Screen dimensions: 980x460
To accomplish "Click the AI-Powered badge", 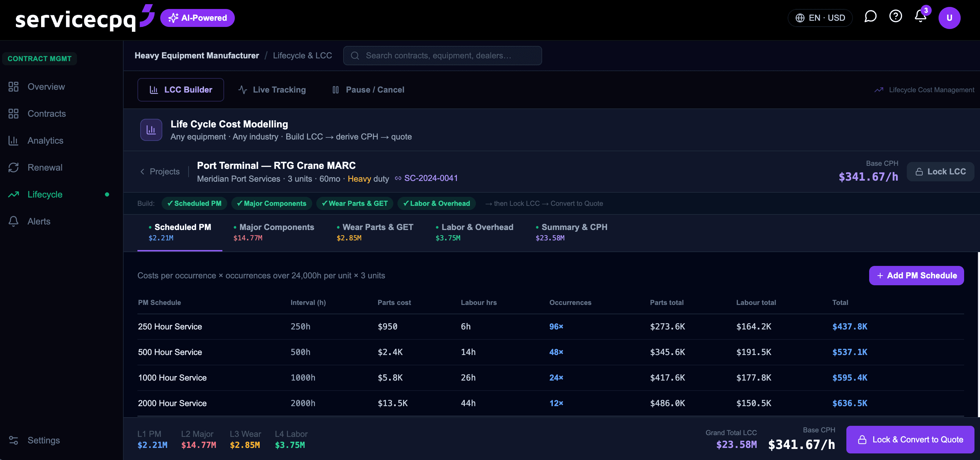I will point(197,18).
